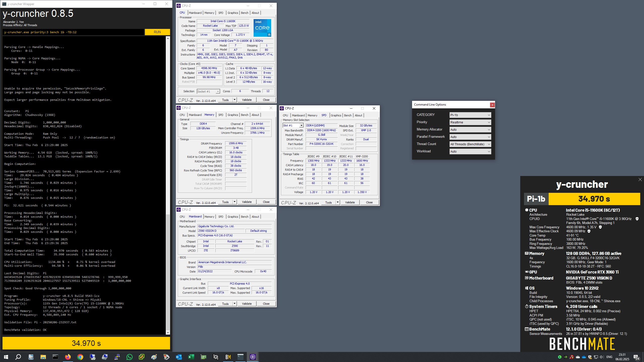
Task: Open About tab in CPU-Z SPD window
Action: pyautogui.click(x=358, y=115)
